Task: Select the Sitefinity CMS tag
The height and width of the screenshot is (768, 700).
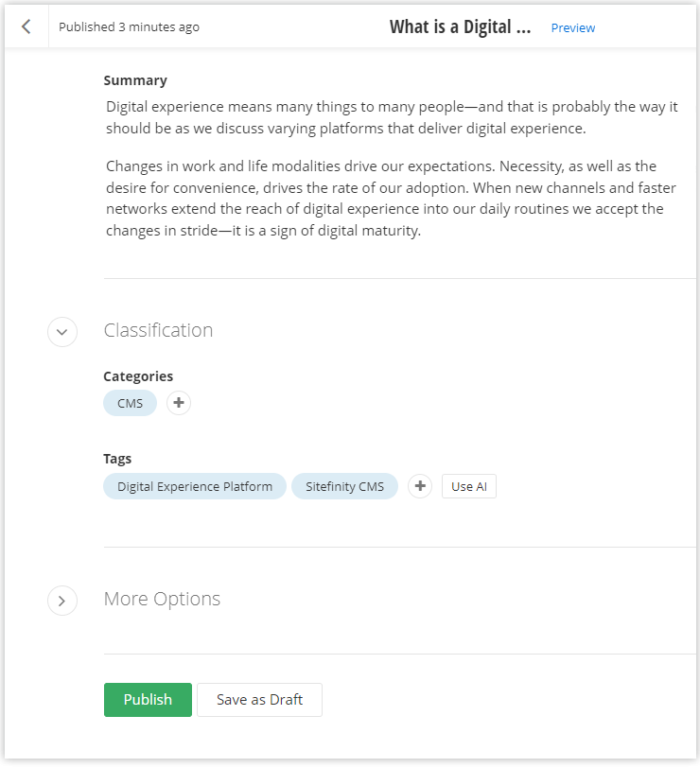Action: (344, 486)
